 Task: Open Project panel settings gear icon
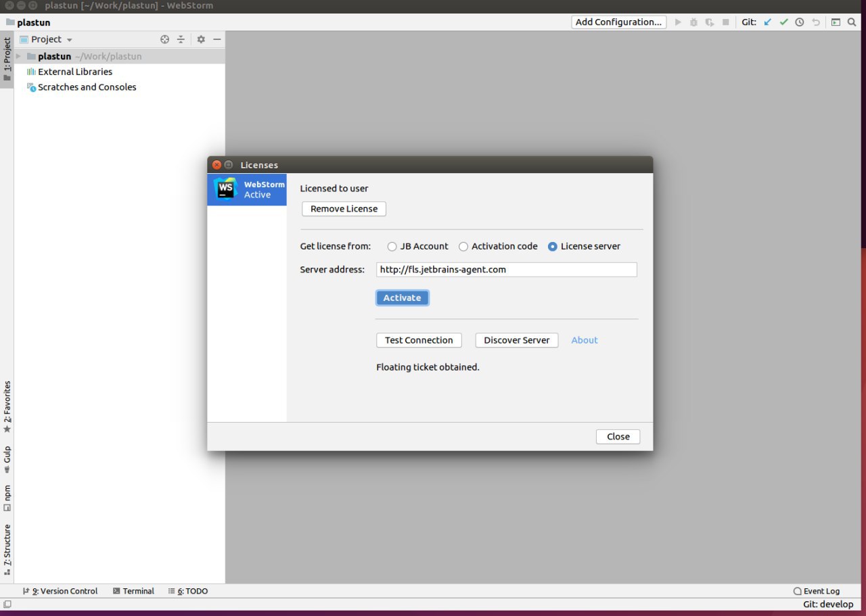click(x=201, y=39)
